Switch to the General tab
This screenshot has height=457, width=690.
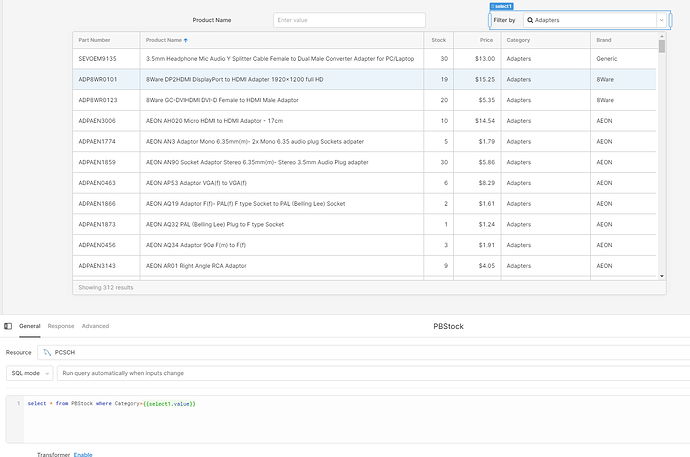pyautogui.click(x=29, y=326)
